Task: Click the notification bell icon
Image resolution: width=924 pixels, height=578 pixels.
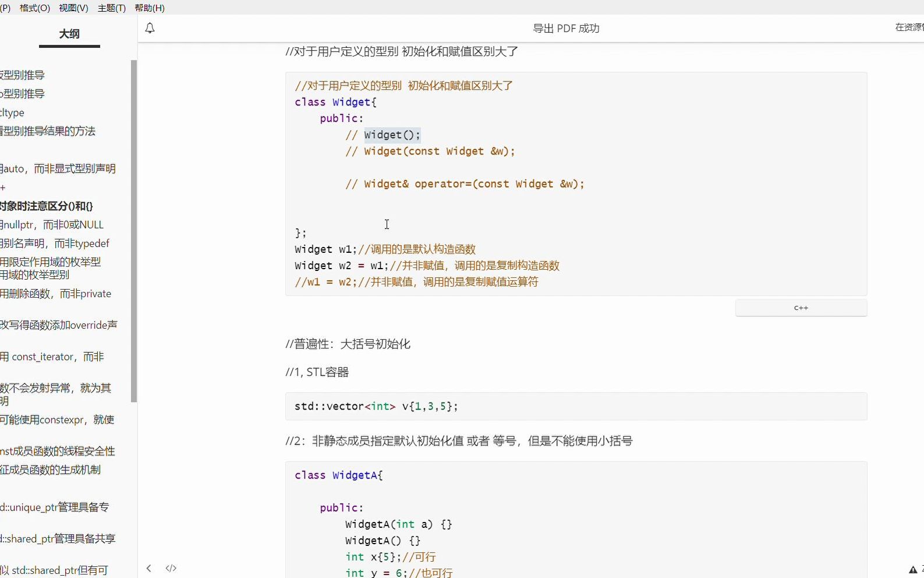Action: click(x=150, y=28)
